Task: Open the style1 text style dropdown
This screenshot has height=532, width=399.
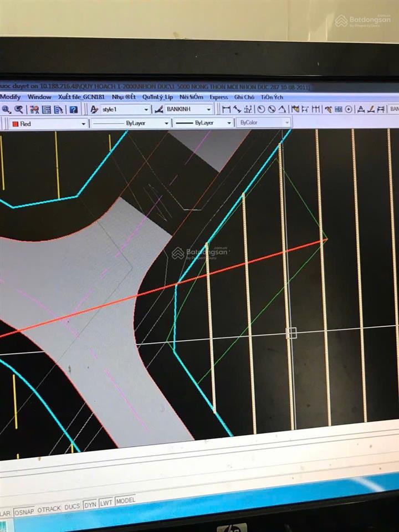Action: point(125,109)
